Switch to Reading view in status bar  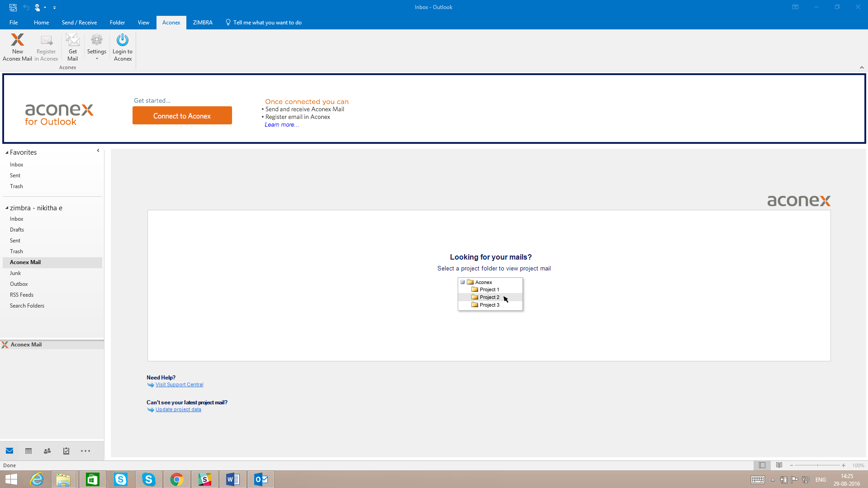tap(779, 465)
